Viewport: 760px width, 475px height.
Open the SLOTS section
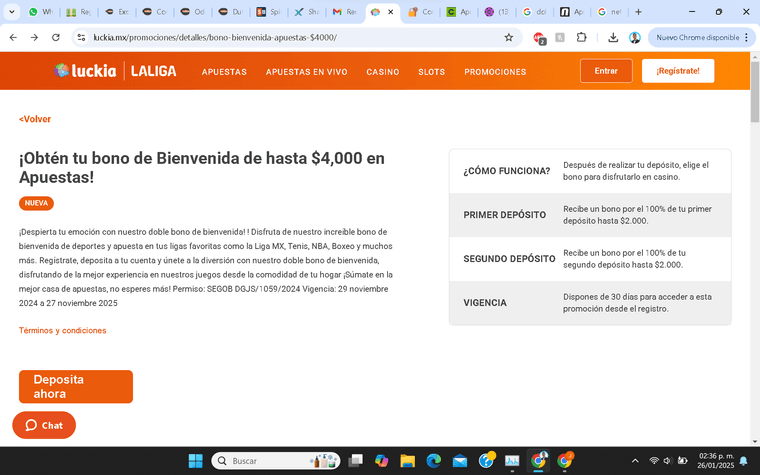[431, 72]
